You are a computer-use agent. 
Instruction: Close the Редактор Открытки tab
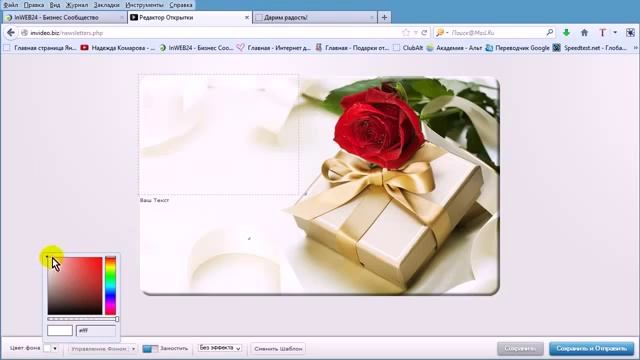tap(247, 18)
